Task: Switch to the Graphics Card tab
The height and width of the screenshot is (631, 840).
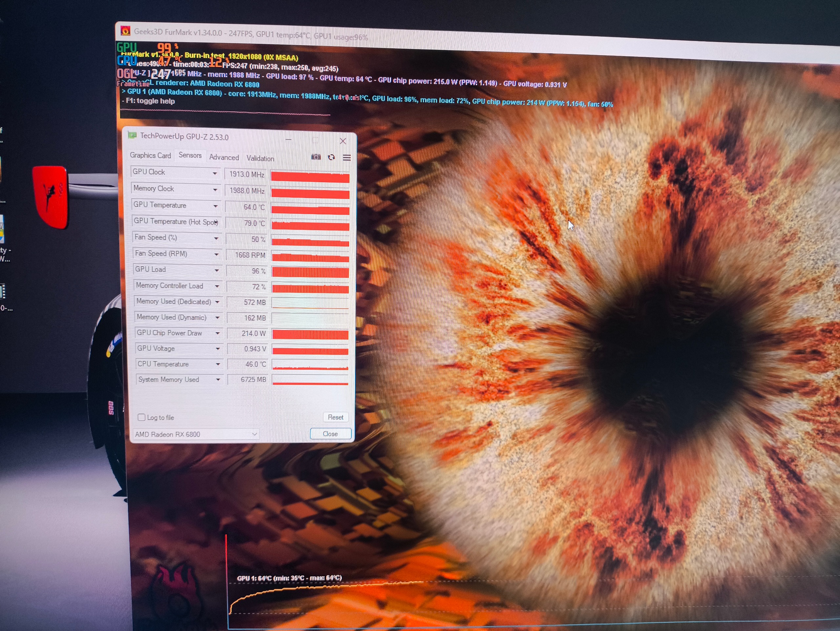Action: click(150, 155)
